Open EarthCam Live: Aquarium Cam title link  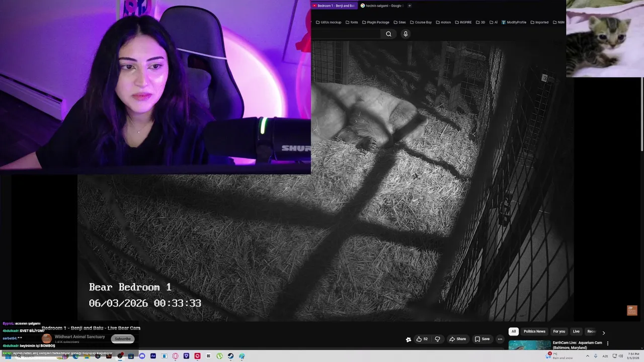click(x=577, y=345)
